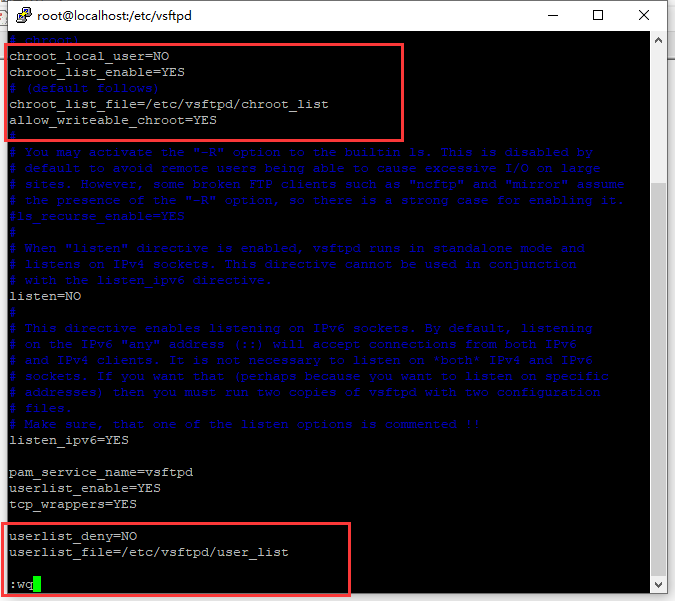Click the scrollbar down arrow

click(658, 585)
